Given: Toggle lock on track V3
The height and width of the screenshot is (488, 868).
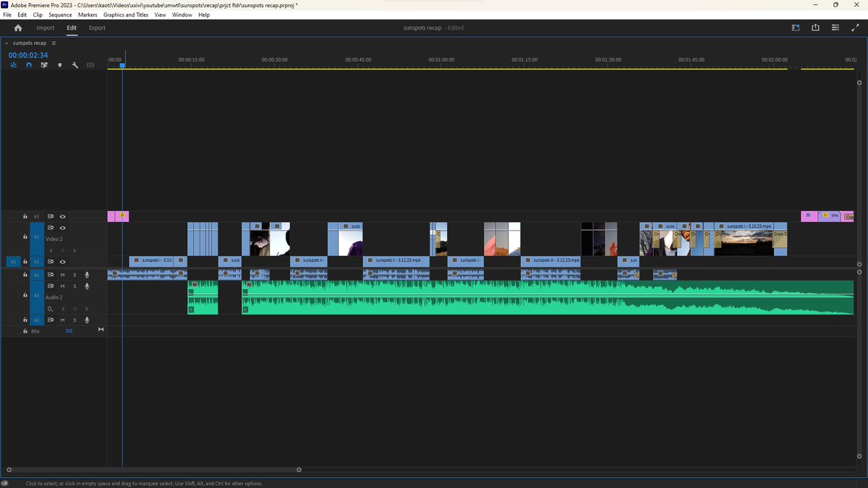Looking at the screenshot, I should [x=25, y=216].
